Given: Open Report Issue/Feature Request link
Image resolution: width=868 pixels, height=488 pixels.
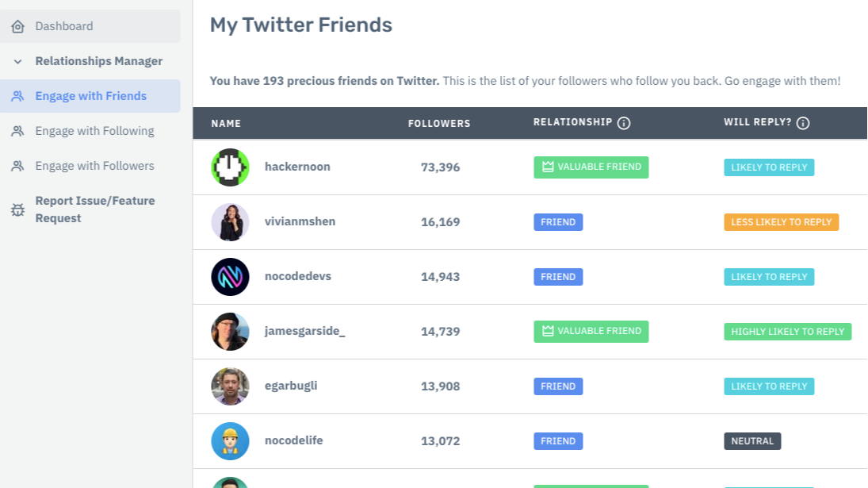Looking at the screenshot, I should point(95,209).
